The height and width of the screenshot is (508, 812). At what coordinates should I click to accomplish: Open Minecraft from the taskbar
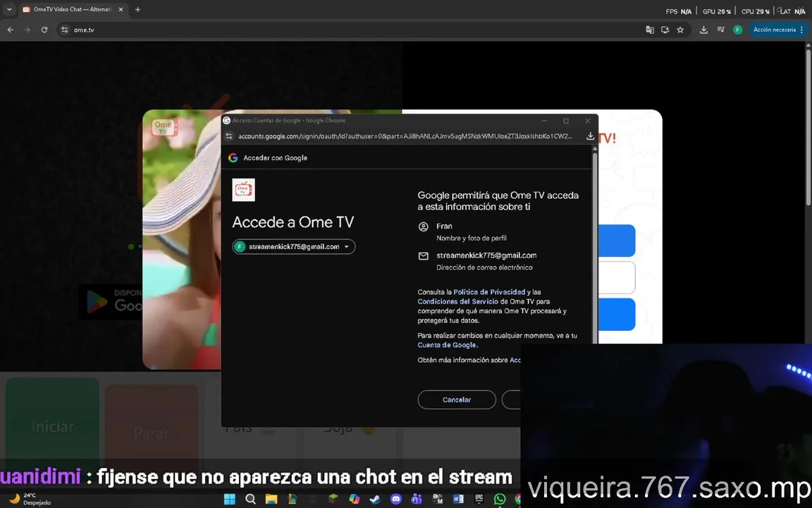[x=333, y=499]
